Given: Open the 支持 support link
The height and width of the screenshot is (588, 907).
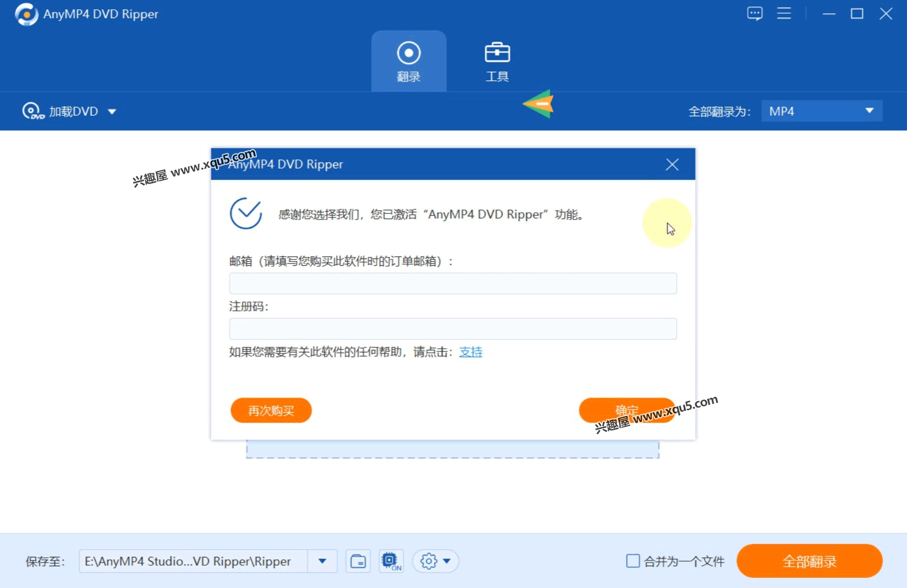Looking at the screenshot, I should [471, 352].
